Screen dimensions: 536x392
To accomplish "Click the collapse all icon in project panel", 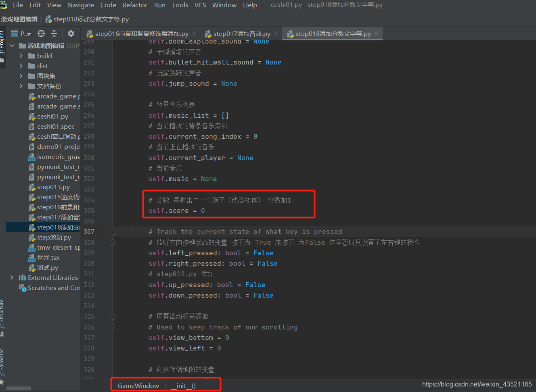I will [x=54, y=33].
